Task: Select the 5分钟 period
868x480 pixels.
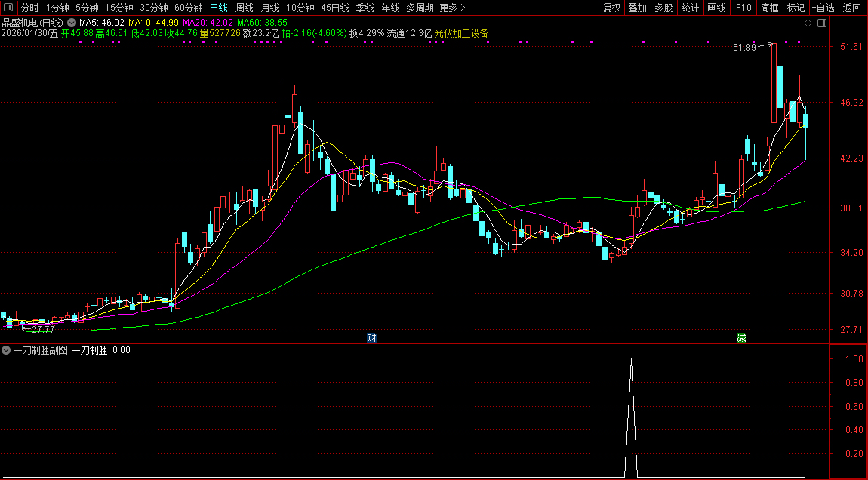Action: pyautogui.click(x=87, y=8)
